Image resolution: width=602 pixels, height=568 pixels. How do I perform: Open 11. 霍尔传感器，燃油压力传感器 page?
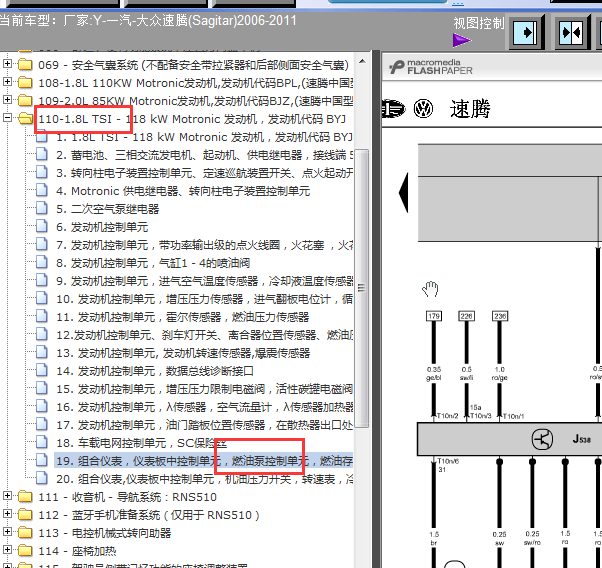click(x=182, y=318)
